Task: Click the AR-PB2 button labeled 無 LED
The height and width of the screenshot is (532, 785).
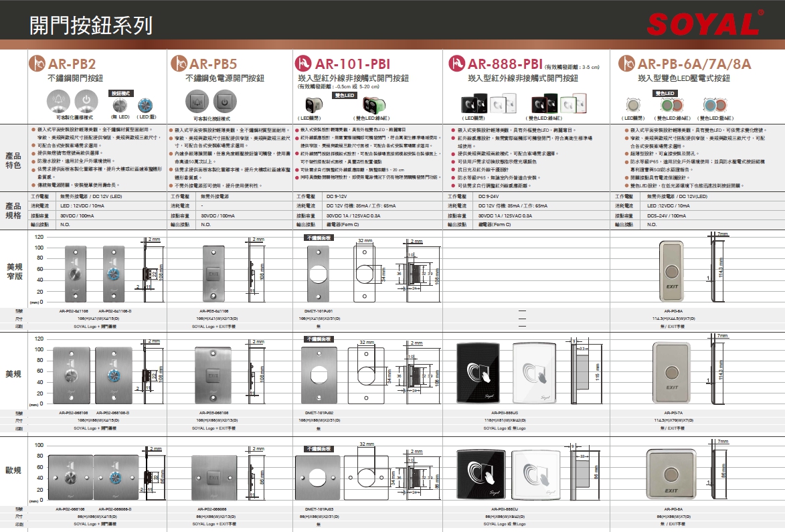Action: pos(120,105)
